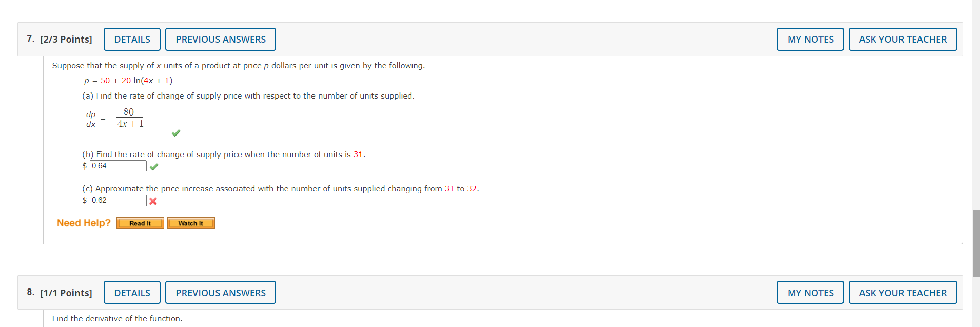The width and height of the screenshot is (980, 327).
Task: Open PREVIOUS ANSWERS for question 8
Action: (x=221, y=292)
